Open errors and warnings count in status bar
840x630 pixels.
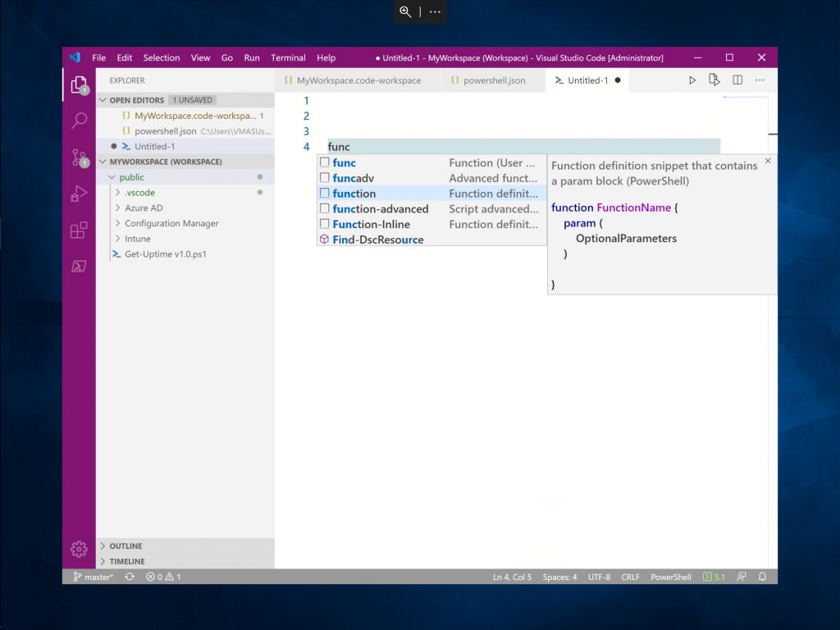click(163, 577)
